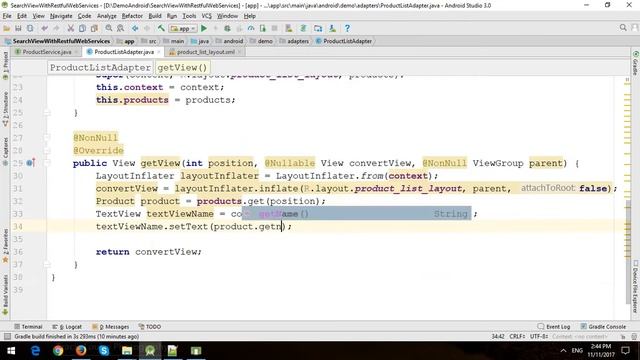Viewport: 640px width, 360px height.
Task: Click the Undo toolbar arrow
Action: pyautogui.click(x=44, y=28)
